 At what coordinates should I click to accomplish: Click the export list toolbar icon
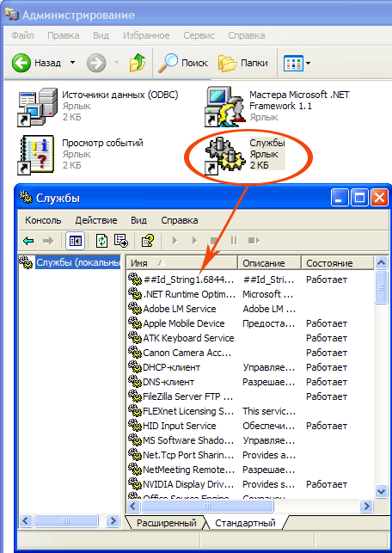121,241
